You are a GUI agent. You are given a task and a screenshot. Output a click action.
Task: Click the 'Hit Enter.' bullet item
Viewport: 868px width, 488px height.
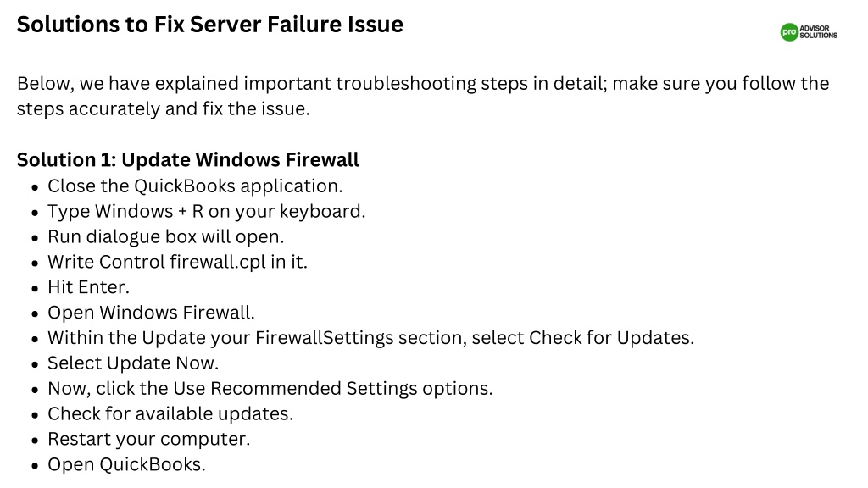88,287
